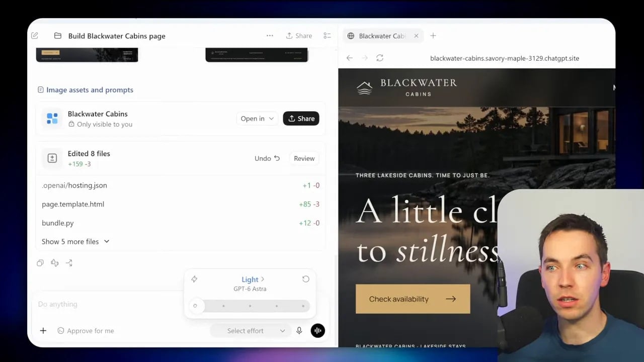Click the branching arrows icon under the file list
The width and height of the screenshot is (644, 362).
point(69,262)
